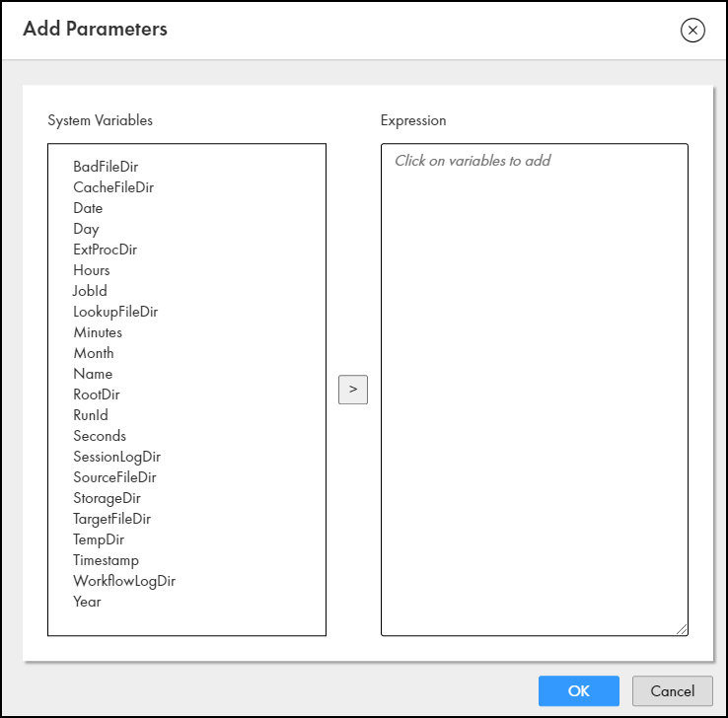Select the Year variable
This screenshot has width=728, height=718.
(x=87, y=602)
